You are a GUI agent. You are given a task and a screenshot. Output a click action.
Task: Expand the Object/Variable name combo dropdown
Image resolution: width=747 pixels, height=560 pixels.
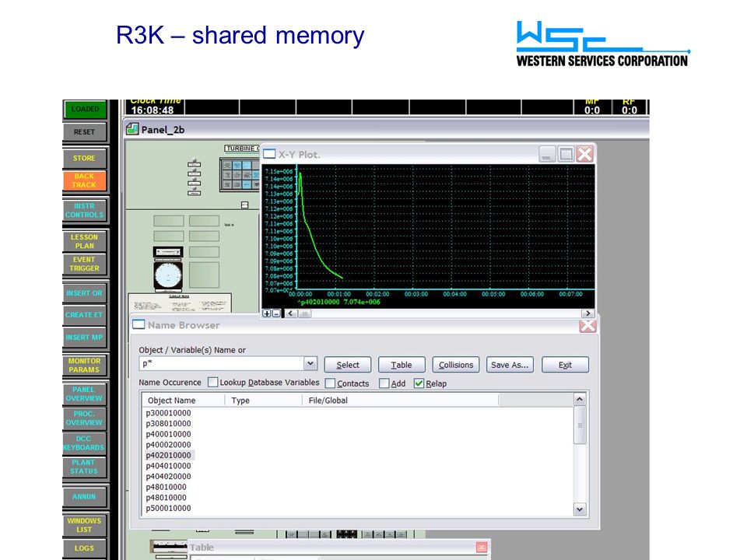pyautogui.click(x=310, y=364)
